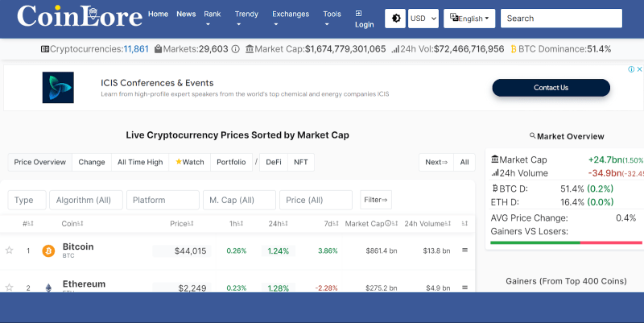This screenshot has width=644, height=323.
Task: Expand the Rank dropdown menu
Action: coord(213,19)
